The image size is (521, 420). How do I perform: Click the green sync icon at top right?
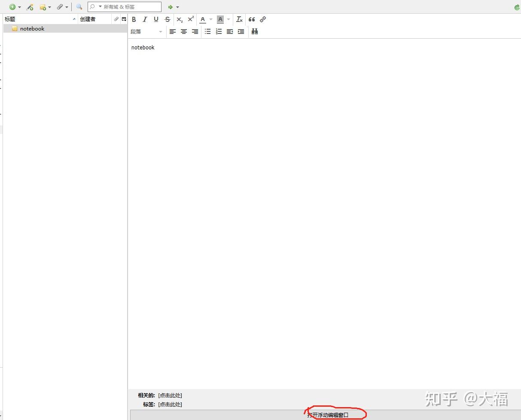click(x=517, y=7)
